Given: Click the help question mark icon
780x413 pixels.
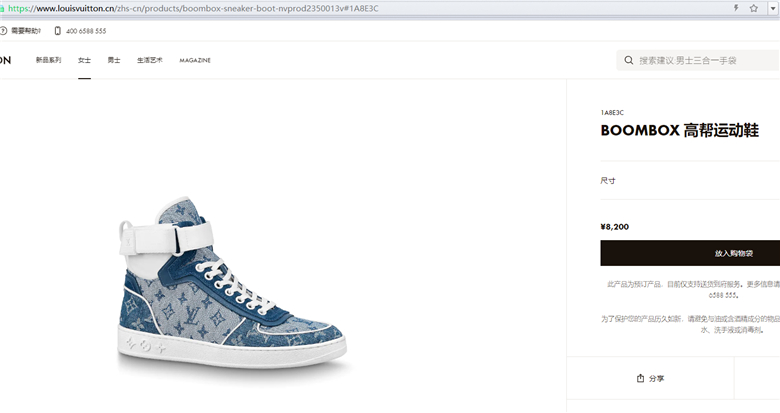Looking at the screenshot, I should tap(3, 31).
